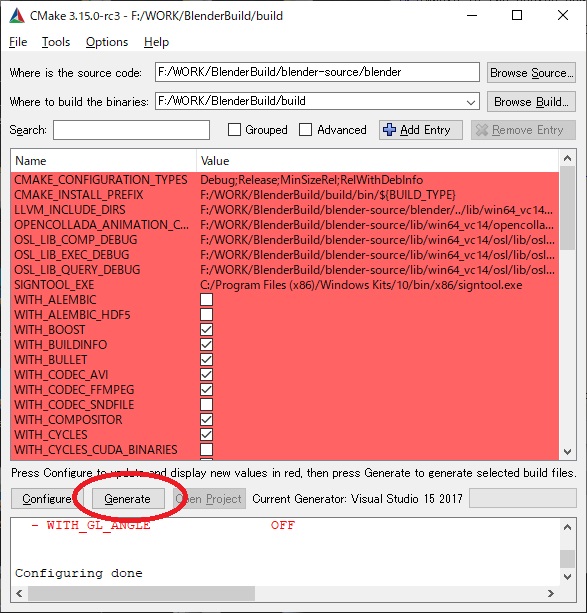This screenshot has height=613, width=587.
Task: Click the Browse Source button
Action: click(x=531, y=73)
